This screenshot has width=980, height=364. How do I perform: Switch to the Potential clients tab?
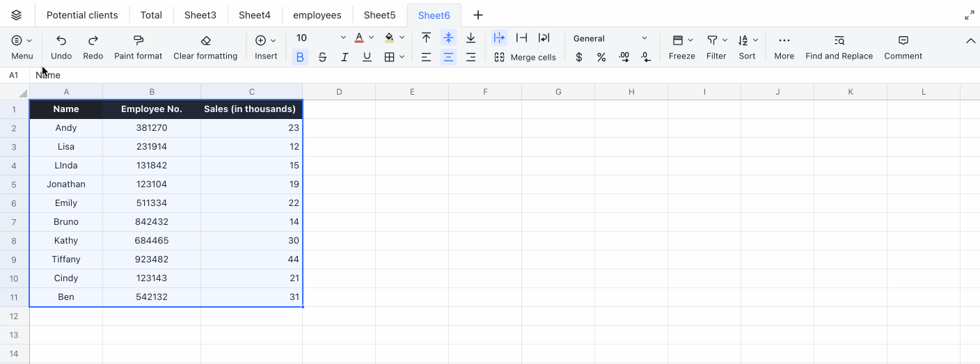pos(82,15)
